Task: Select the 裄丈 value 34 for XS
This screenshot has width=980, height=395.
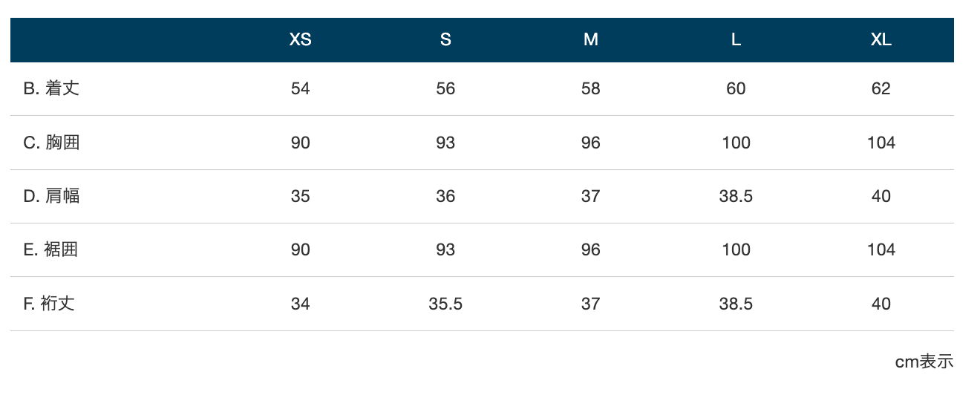Action: 300,304
